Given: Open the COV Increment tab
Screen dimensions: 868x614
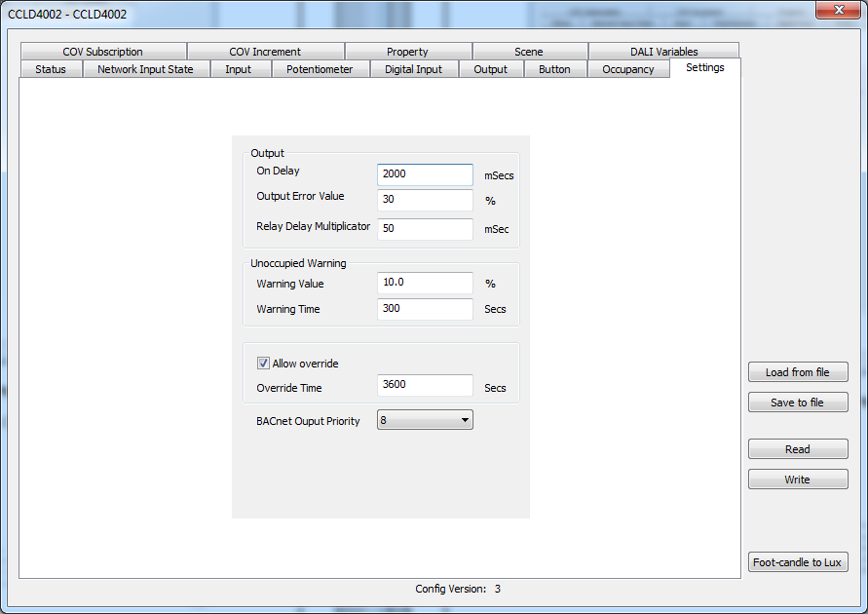Looking at the screenshot, I should 265,52.
